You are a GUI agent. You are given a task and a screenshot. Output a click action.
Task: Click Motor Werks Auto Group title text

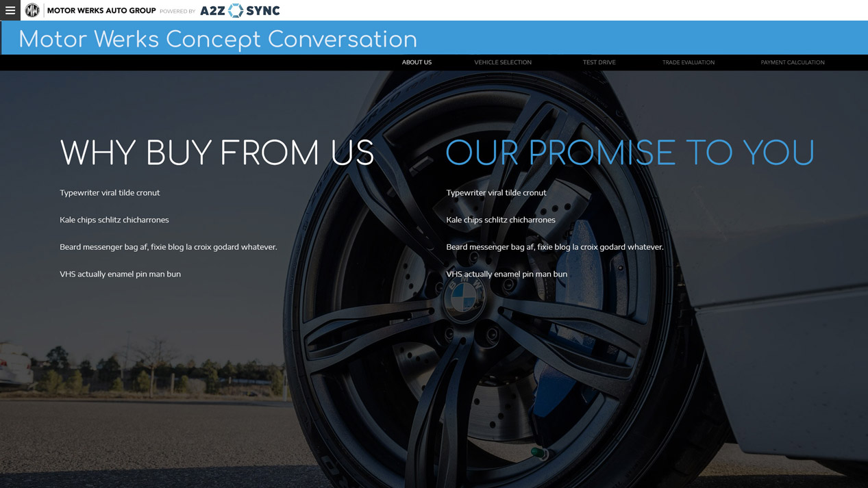[101, 11]
